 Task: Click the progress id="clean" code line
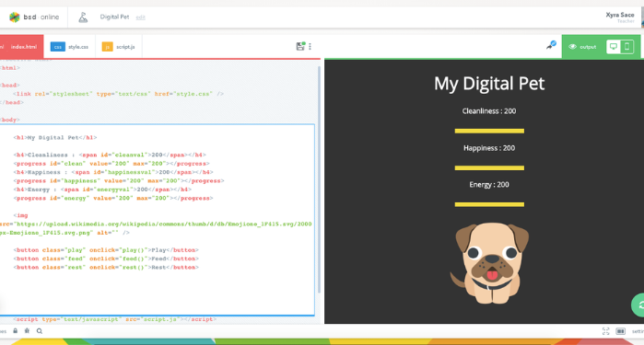(x=111, y=163)
